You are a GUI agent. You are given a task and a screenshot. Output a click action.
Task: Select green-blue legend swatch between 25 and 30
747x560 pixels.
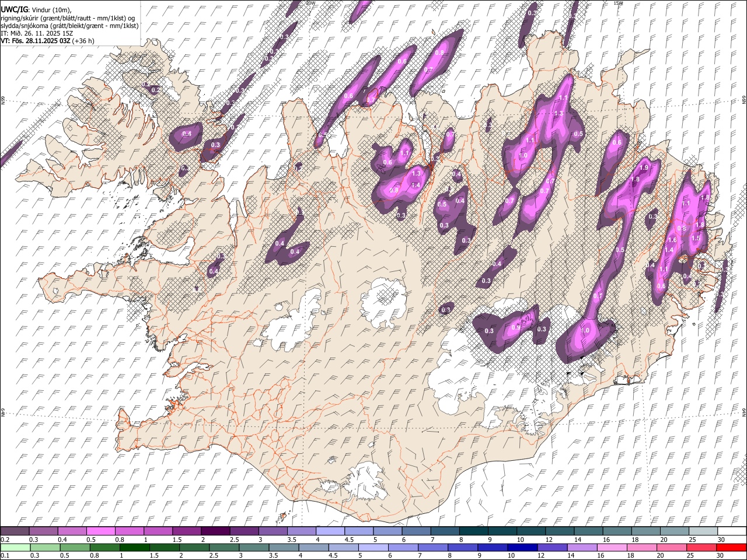coord(701,547)
